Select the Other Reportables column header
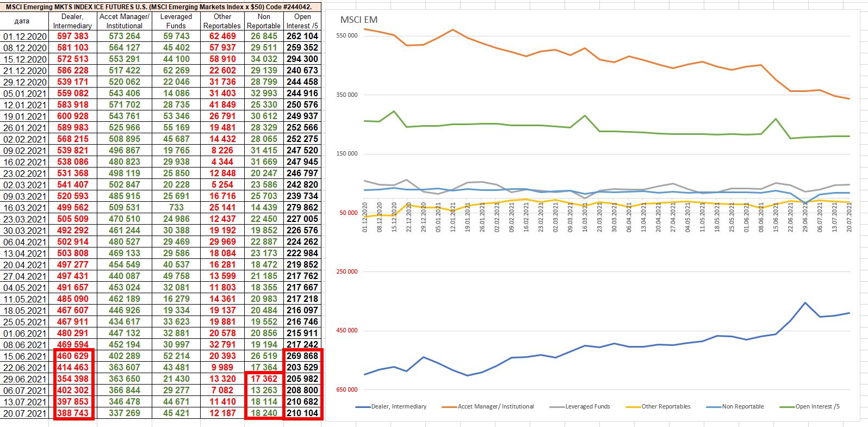The width and height of the screenshot is (868, 427). pos(222,21)
